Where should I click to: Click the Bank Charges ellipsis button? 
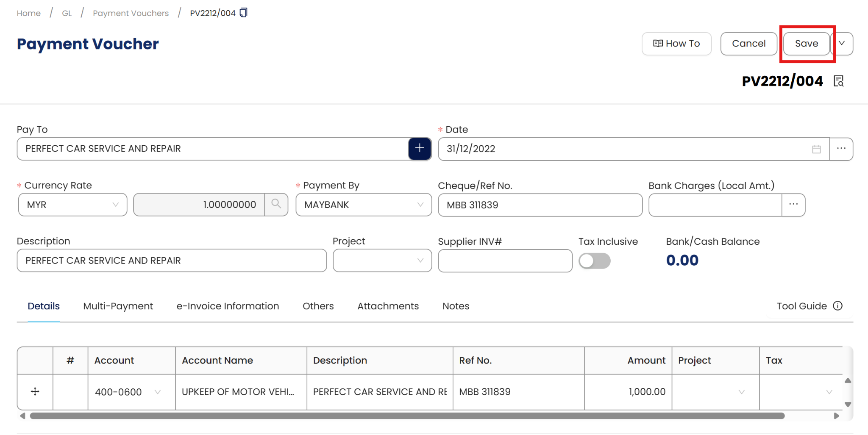click(x=793, y=205)
